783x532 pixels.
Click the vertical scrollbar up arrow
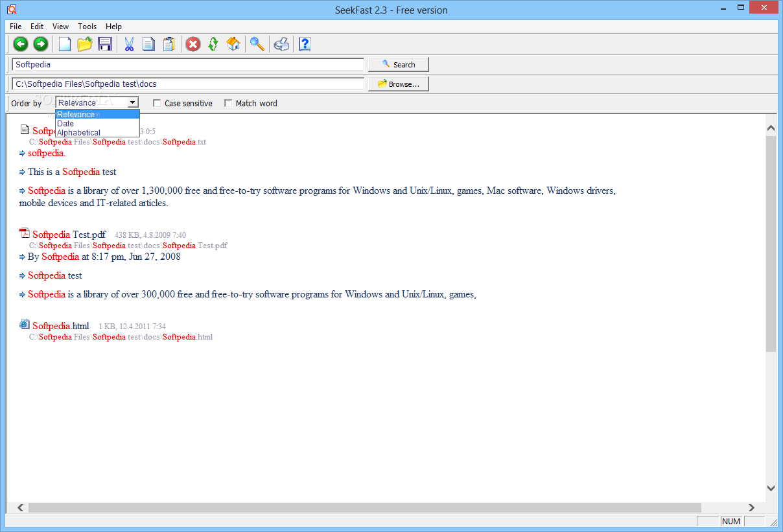(771, 128)
